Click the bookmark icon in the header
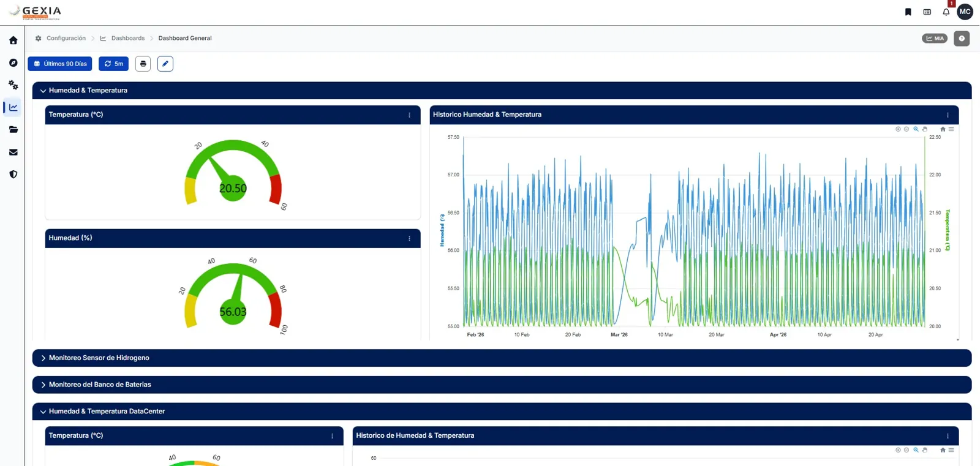The width and height of the screenshot is (980, 466). pyautogui.click(x=908, y=12)
